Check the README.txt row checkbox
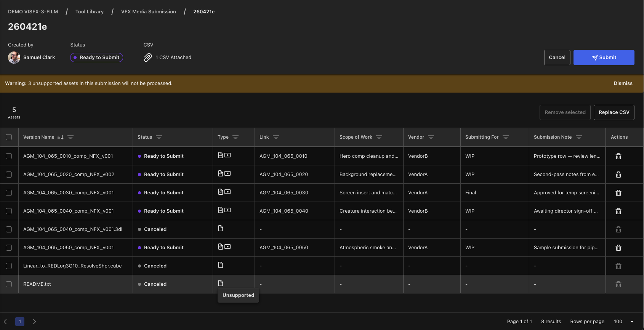 pyautogui.click(x=9, y=284)
